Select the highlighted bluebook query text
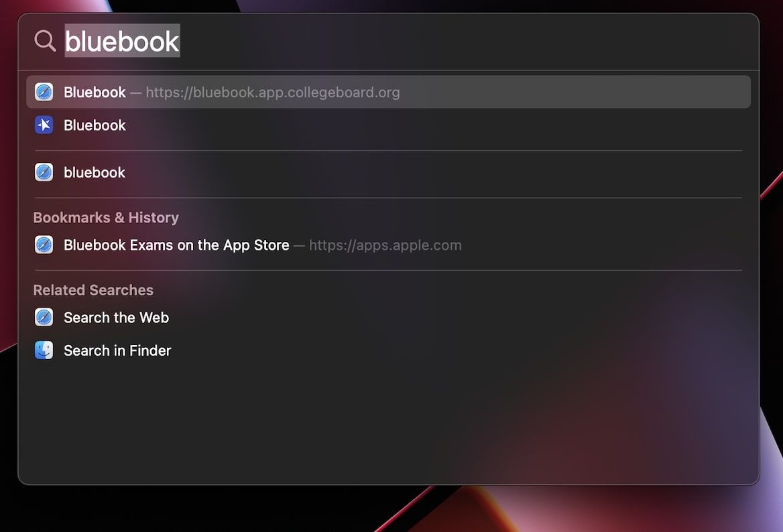This screenshot has height=532, width=783. click(123, 41)
